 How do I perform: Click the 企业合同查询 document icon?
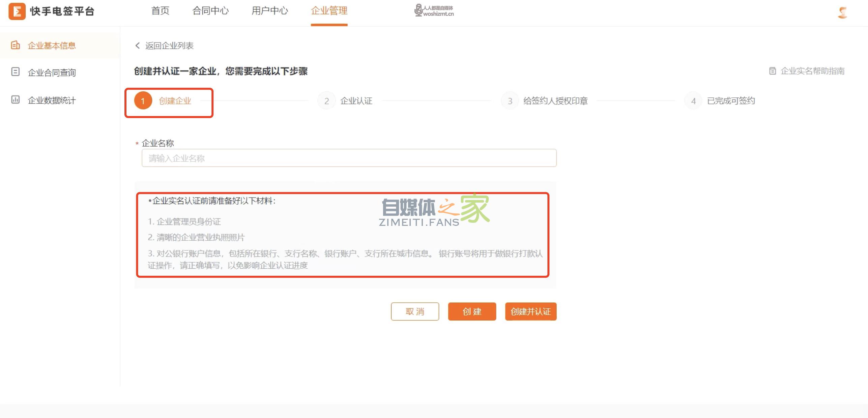pyautogui.click(x=15, y=72)
